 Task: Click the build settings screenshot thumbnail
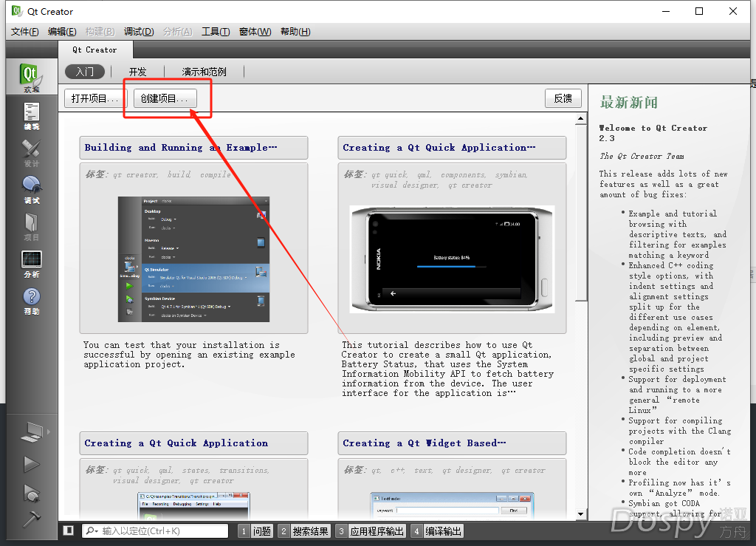(x=193, y=259)
